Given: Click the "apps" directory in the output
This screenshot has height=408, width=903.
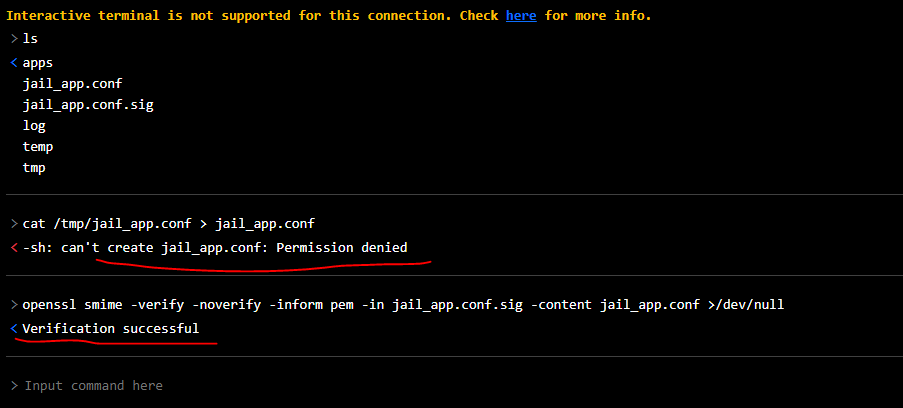Looking at the screenshot, I should coord(39,62).
